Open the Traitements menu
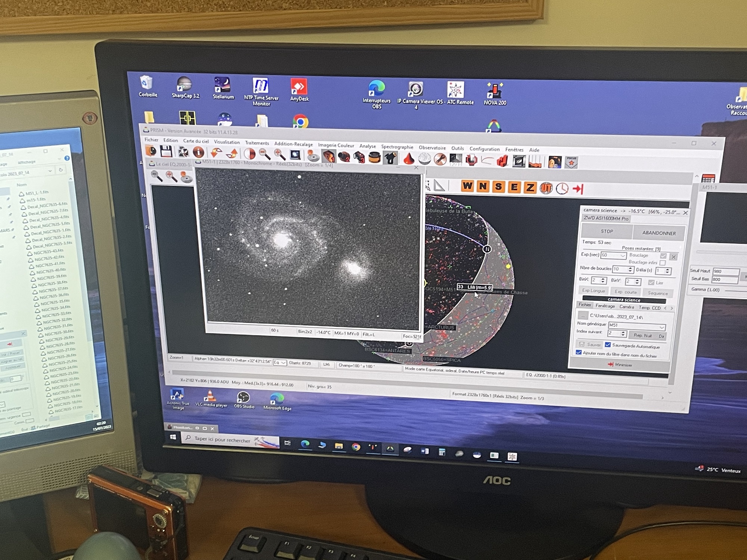 tap(257, 143)
